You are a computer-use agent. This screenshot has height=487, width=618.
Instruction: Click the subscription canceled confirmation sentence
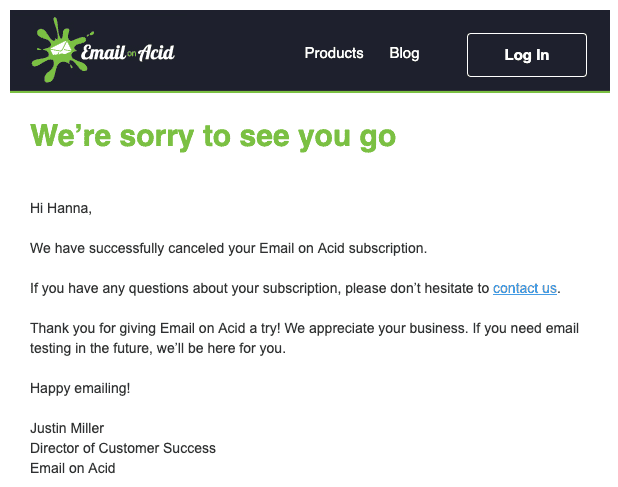[x=228, y=248]
